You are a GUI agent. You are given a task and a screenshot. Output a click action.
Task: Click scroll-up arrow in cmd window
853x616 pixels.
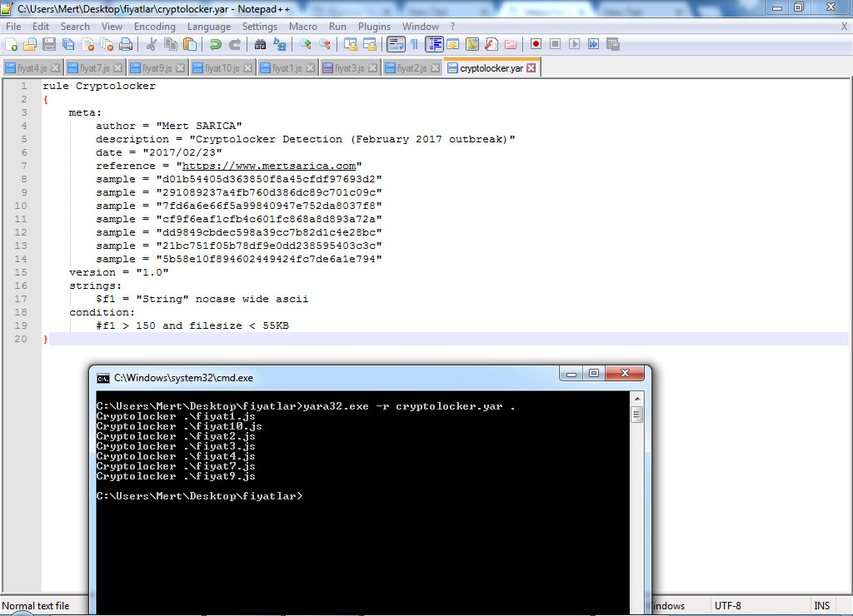pyautogui.click(x=637, y=399)
